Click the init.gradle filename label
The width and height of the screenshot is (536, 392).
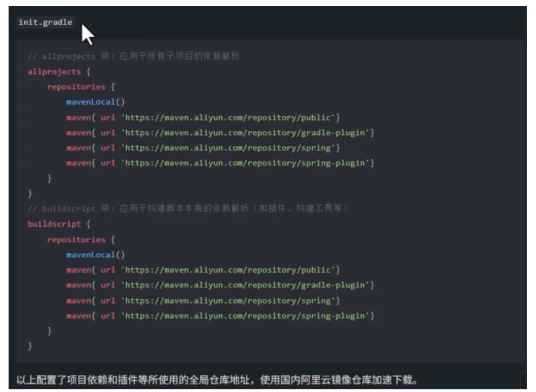coord(45,22)
